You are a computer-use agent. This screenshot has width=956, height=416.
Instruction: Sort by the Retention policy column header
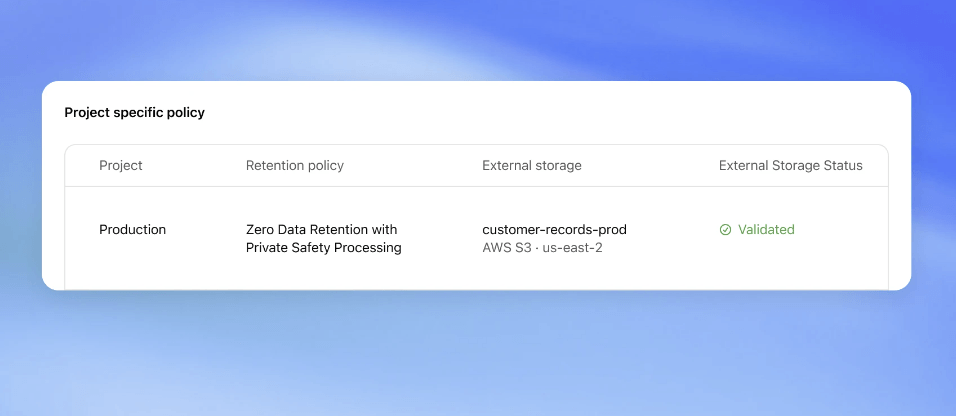tap(294, 166)
